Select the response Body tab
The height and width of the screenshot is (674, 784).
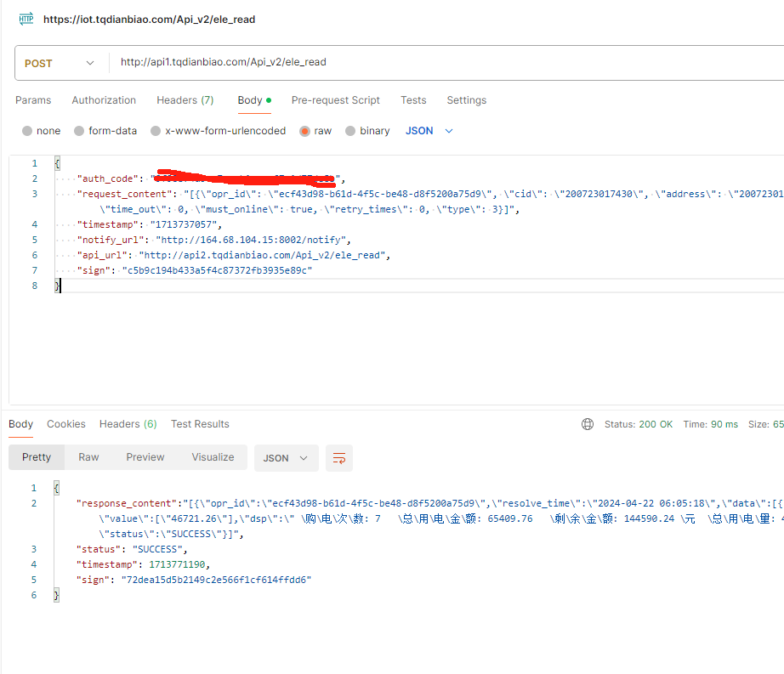click(x=20, y=424)
